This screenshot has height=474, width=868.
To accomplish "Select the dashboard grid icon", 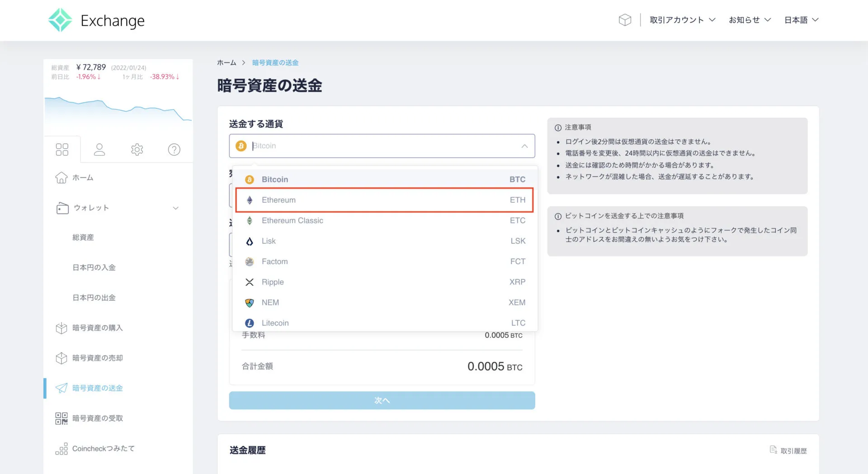I will 62,148.
